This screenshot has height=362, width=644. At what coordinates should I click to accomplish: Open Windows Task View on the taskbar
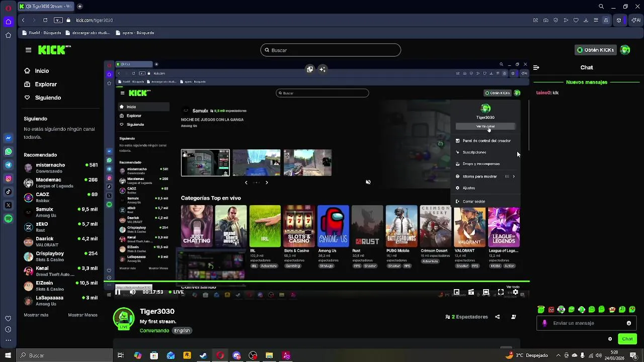[x=121, y=355]
